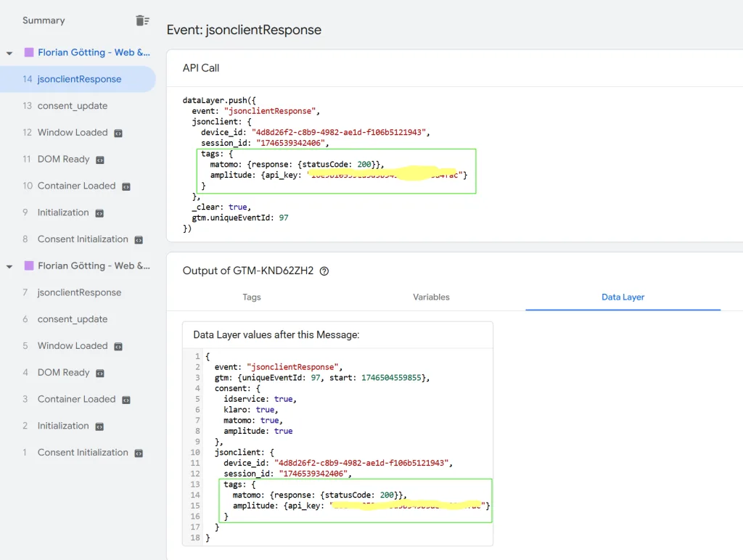Image resolution: width=743 pixels, height=560 pixels.
Task: Clear the summary event list icon
Action: pyautogui.click(x=142, y=20)
